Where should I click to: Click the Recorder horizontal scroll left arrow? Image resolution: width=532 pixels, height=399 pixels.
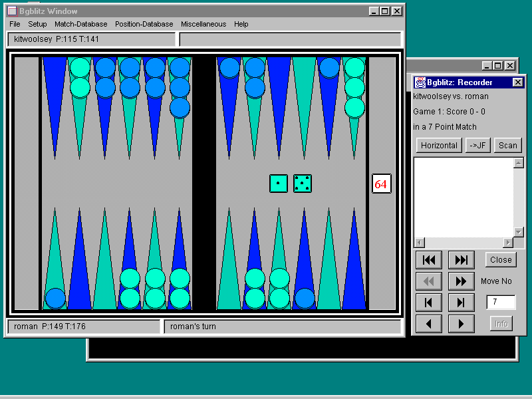pyautogui.click(x=420, y=243)
